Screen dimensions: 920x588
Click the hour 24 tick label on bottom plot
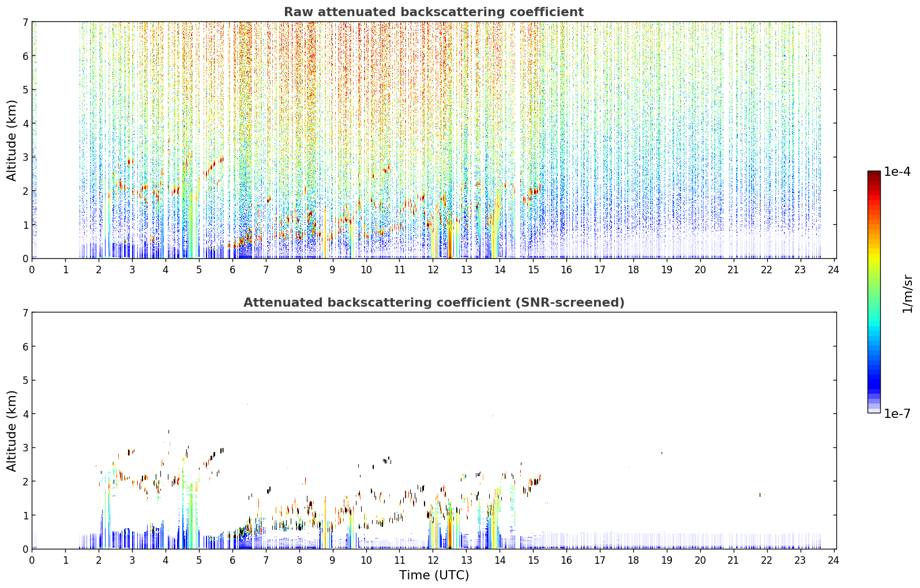[833, 560]
